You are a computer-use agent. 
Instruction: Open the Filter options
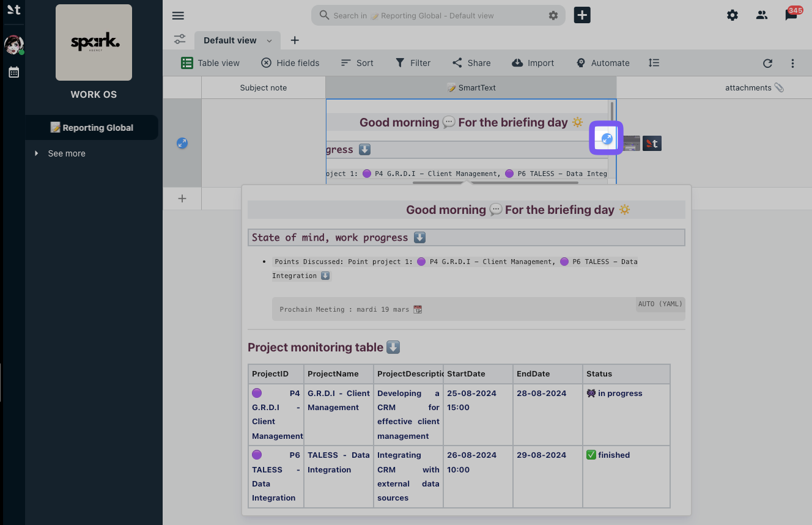tap(413, 63)
